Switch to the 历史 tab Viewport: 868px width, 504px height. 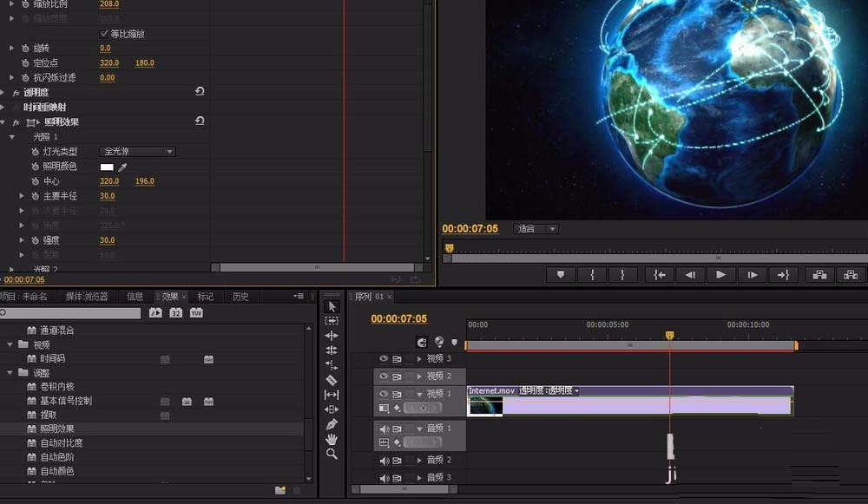point(240,297)
